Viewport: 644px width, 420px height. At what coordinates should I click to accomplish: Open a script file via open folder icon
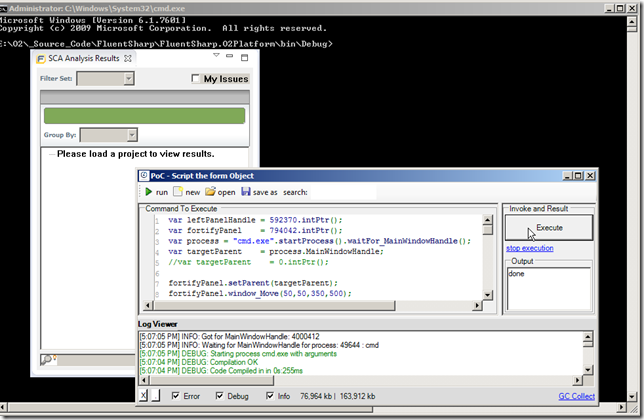tap(210, 192)
